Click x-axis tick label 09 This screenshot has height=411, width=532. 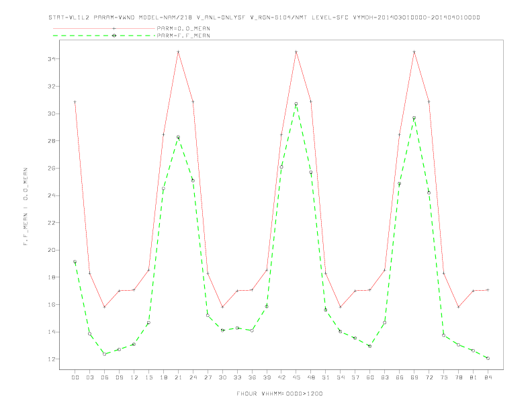coord(119,377)
